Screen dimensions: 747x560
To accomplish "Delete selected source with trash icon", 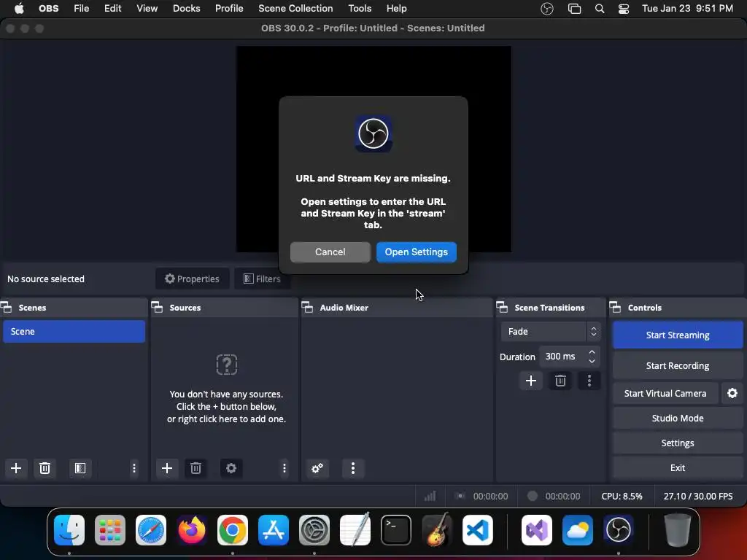I will [x=196, y=468].
